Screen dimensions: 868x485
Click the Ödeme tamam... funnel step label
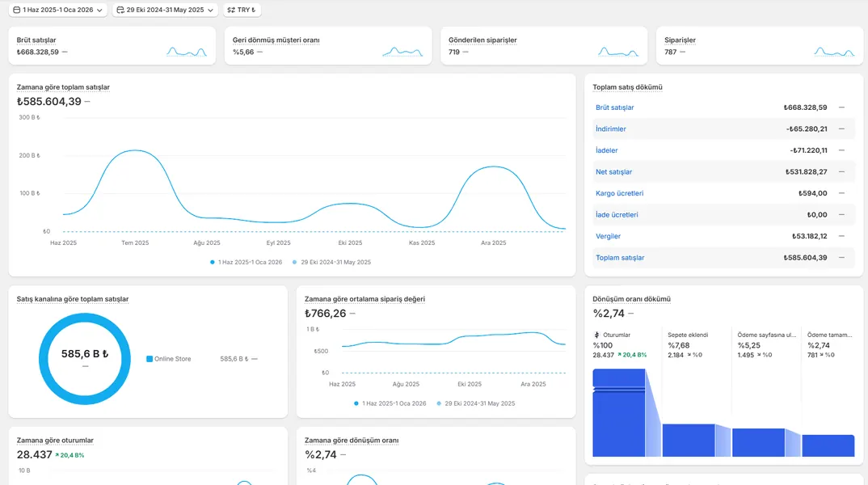tap(829, 335)
